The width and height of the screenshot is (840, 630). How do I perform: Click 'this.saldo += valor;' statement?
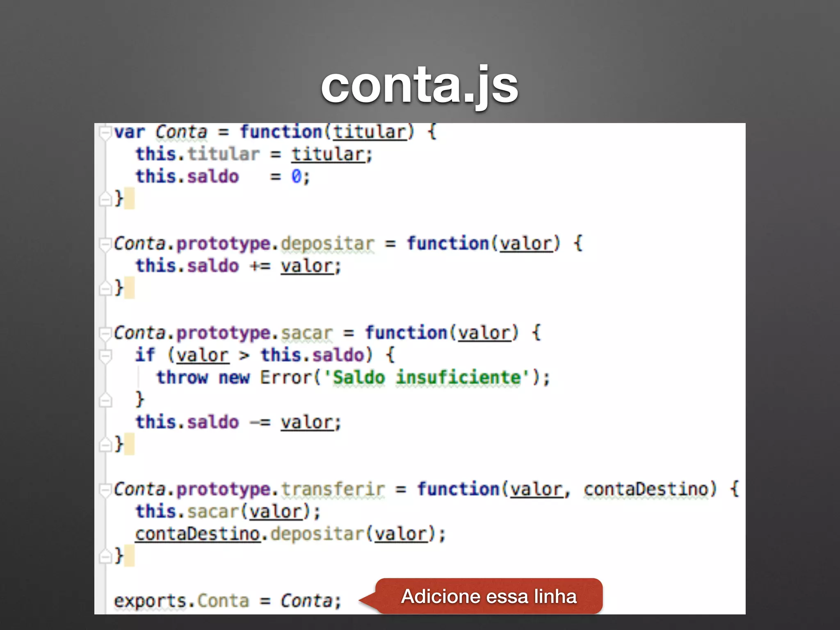click(238, 266)
